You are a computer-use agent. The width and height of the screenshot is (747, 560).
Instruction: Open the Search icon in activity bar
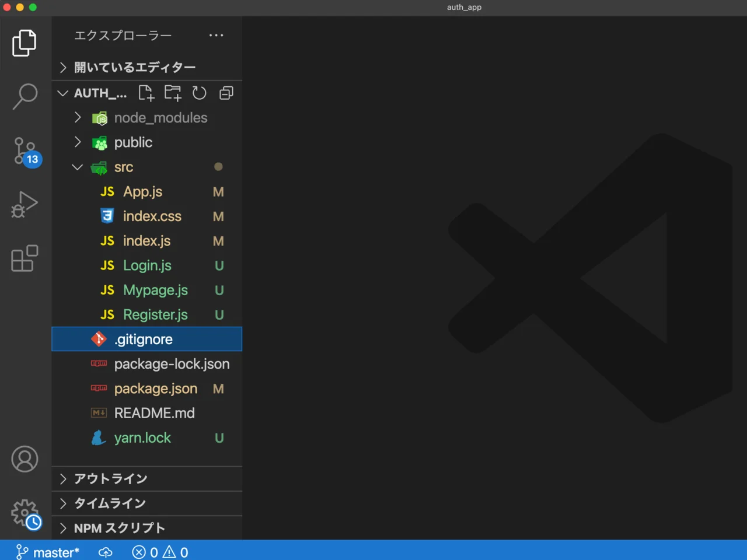[x=24, y=97]
